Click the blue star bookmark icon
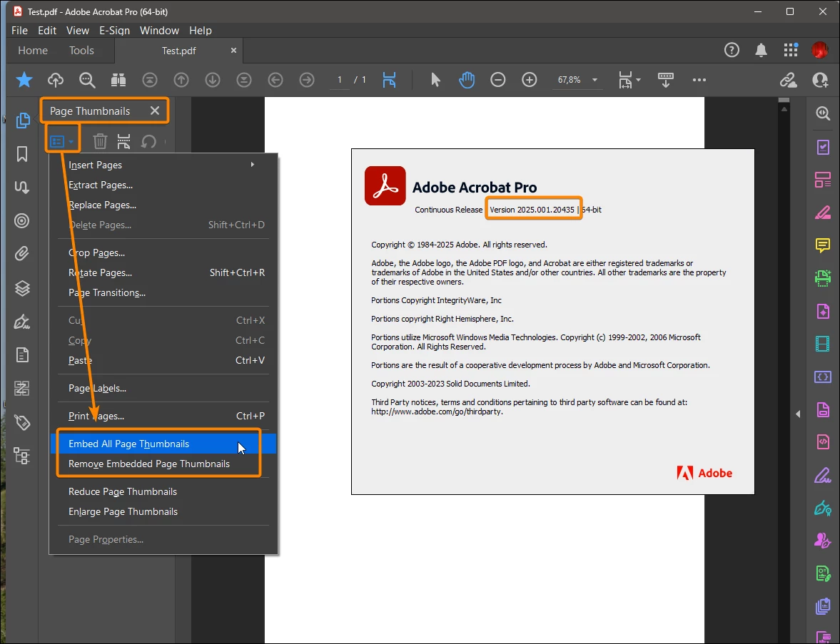This screenshot has height=644, width=840. (24, 80)
